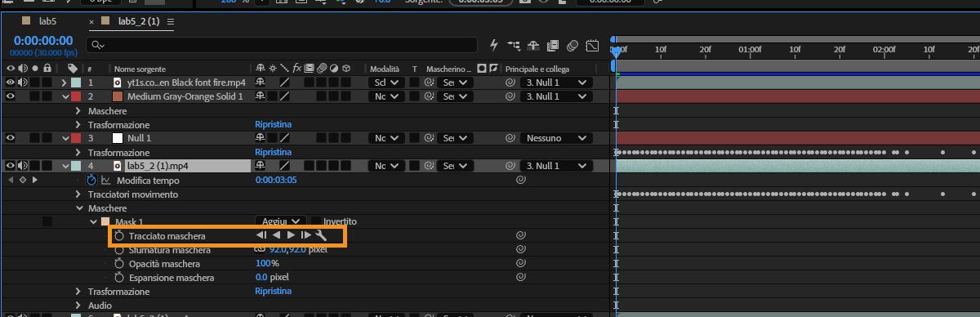Click Ripristina under Medium Gray-Orange Solid 1
Screen dimensions: 980x317
[273, 124]
